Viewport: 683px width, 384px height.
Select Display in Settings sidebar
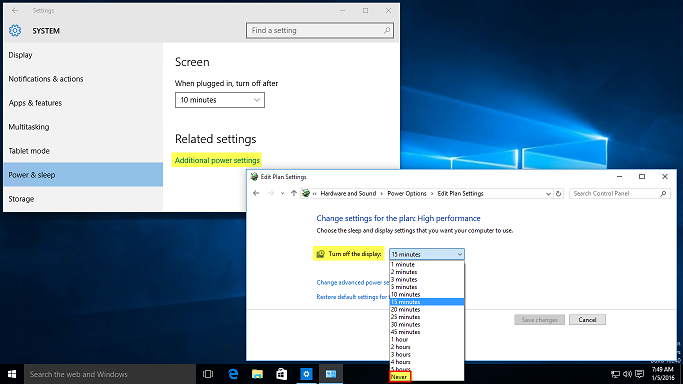click(83, 55)
